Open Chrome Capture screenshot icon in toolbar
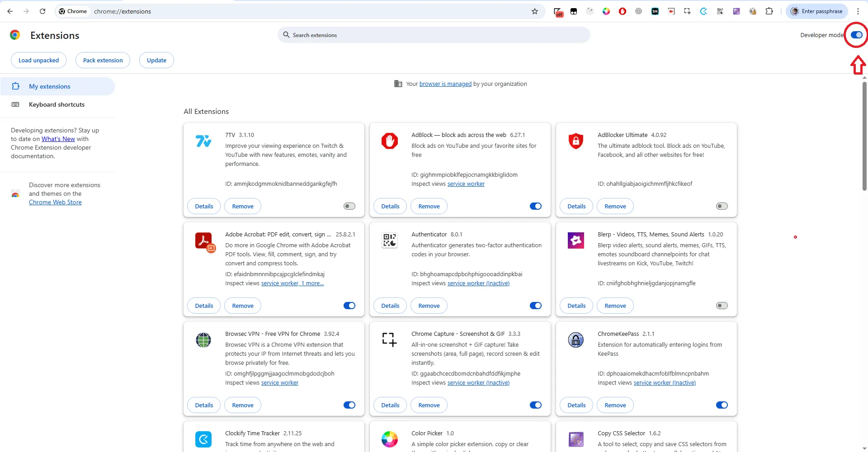 pyautogui.click(x=687, y=11)
